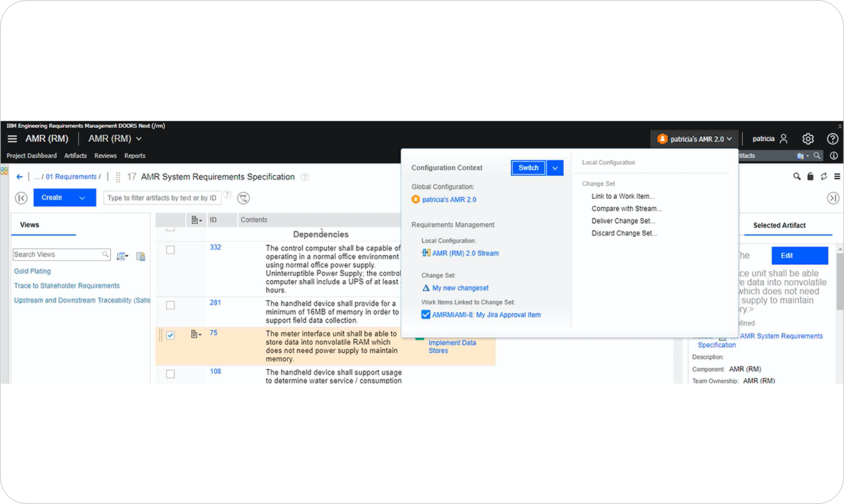Open the module menu lines icon
The width and height of the screenshot is (844, 504).
tap(837, 177)
